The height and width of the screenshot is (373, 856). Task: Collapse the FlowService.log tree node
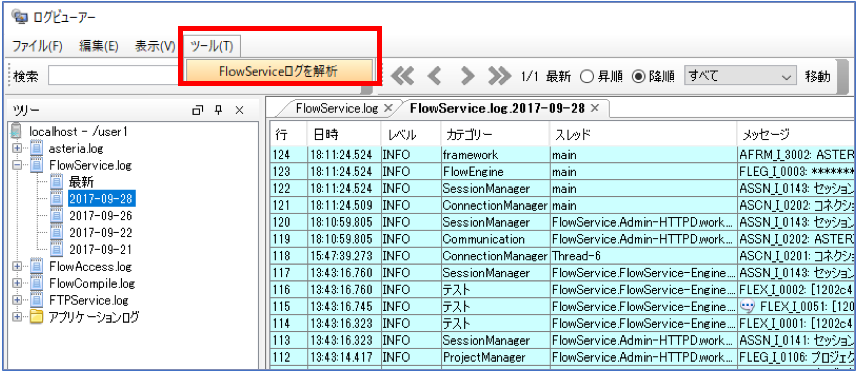pyautogui.click(x=17, y=165)
